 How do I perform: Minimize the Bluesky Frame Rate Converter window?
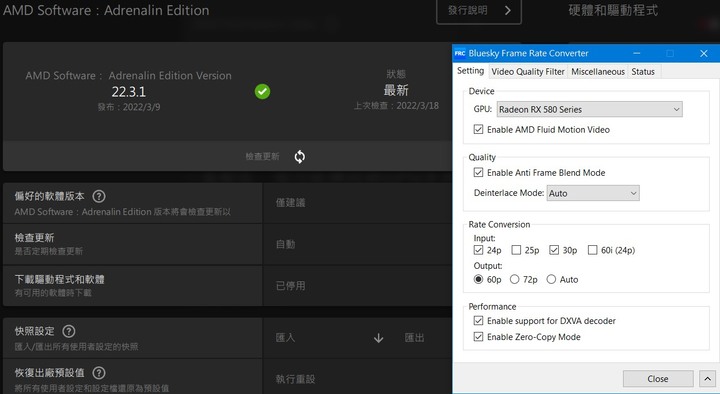tap(636, 53)
